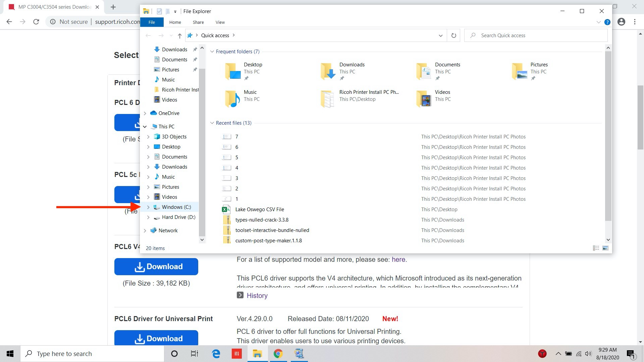
Task: Click the File Explorer help question-mark icon
Action: 607,22
